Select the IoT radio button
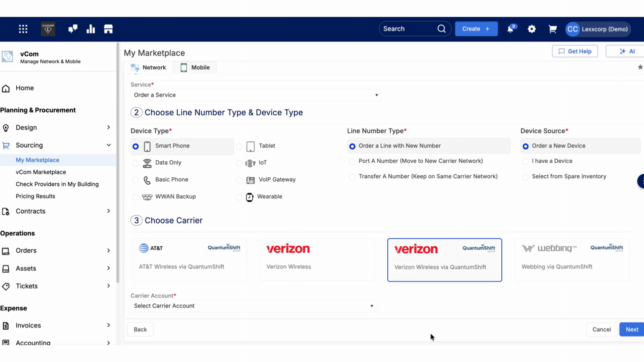This screenshot has height=362, width=644. click(239, 163)
